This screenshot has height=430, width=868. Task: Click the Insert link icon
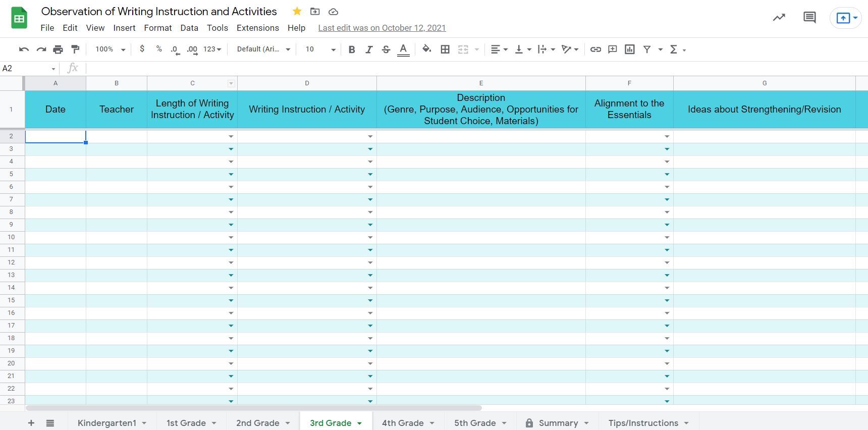[x=595, y=49]
